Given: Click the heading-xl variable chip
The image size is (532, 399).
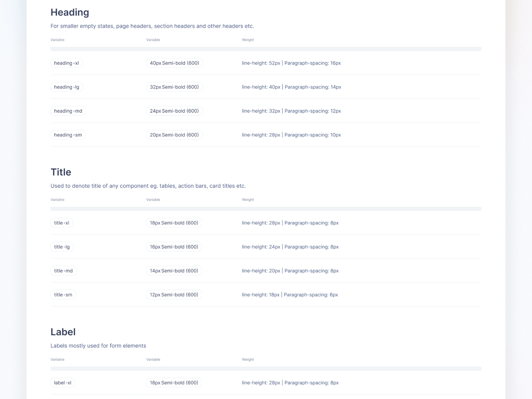Looking at the screenshot, I should 66,63.
